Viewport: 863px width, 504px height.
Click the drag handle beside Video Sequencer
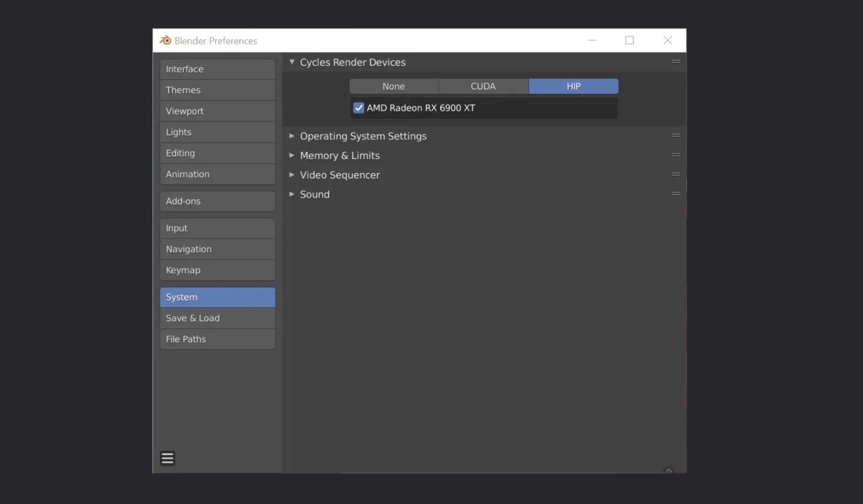675,174
